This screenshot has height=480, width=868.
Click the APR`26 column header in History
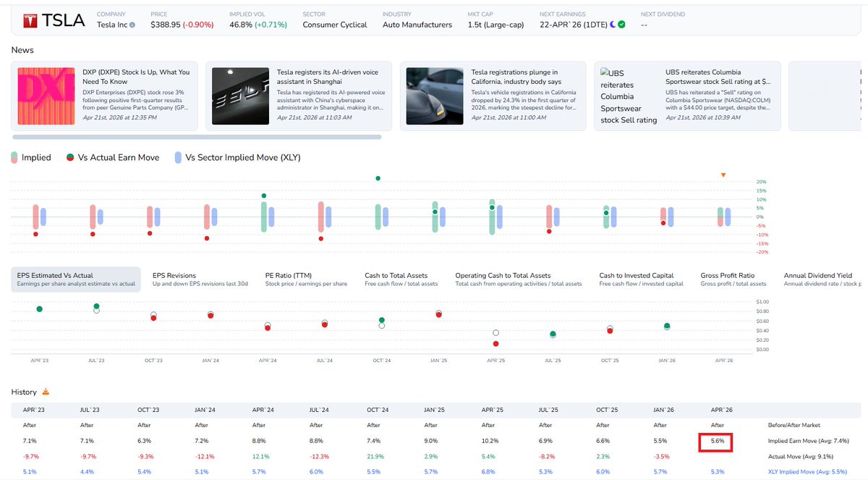[721, 410]
